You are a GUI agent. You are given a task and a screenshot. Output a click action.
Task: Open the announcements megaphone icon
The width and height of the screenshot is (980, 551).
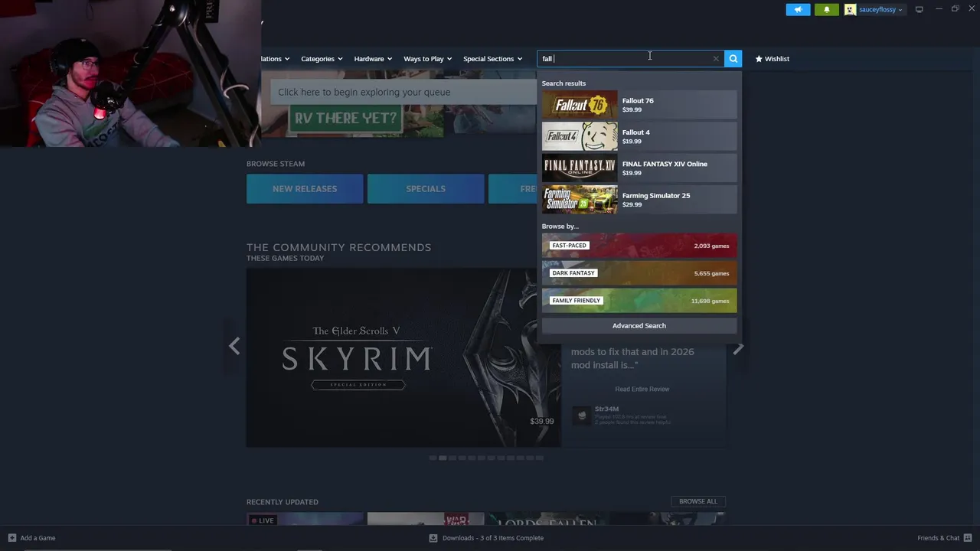point(798,9)
